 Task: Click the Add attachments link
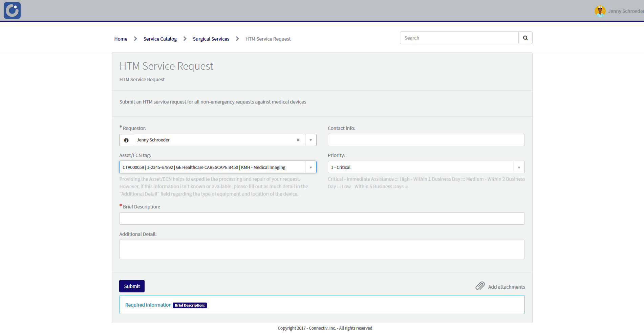[506, 287]
